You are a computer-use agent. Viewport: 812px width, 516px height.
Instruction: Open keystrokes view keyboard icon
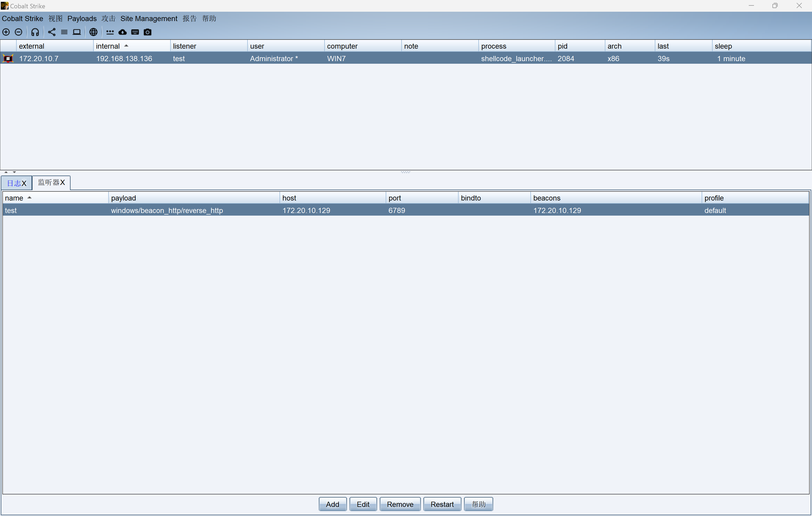click(x=135, y=32)
